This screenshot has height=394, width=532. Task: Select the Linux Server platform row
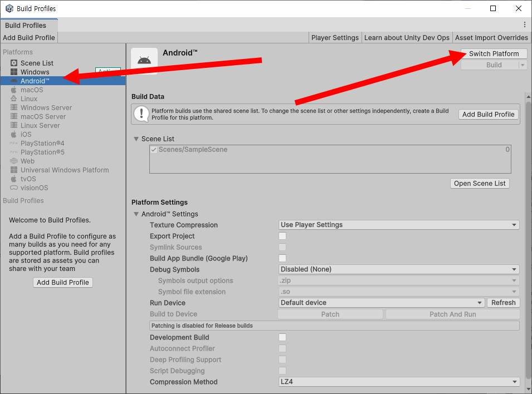coord(63,125)
